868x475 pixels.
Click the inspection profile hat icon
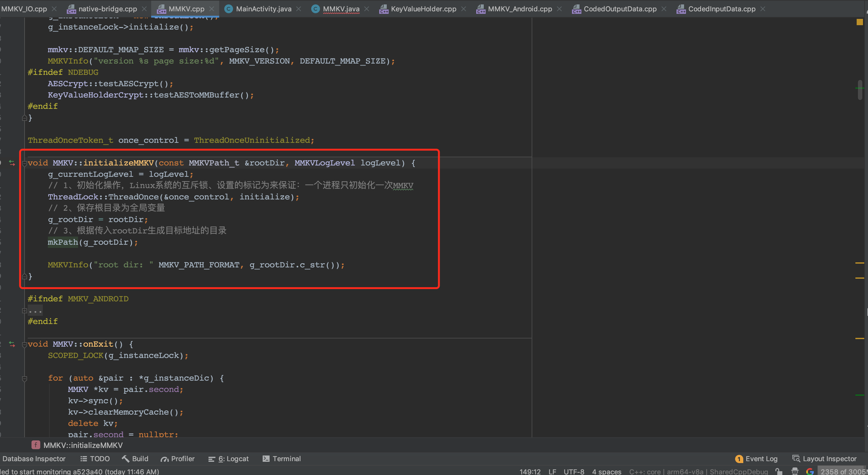tap(795, 471)
